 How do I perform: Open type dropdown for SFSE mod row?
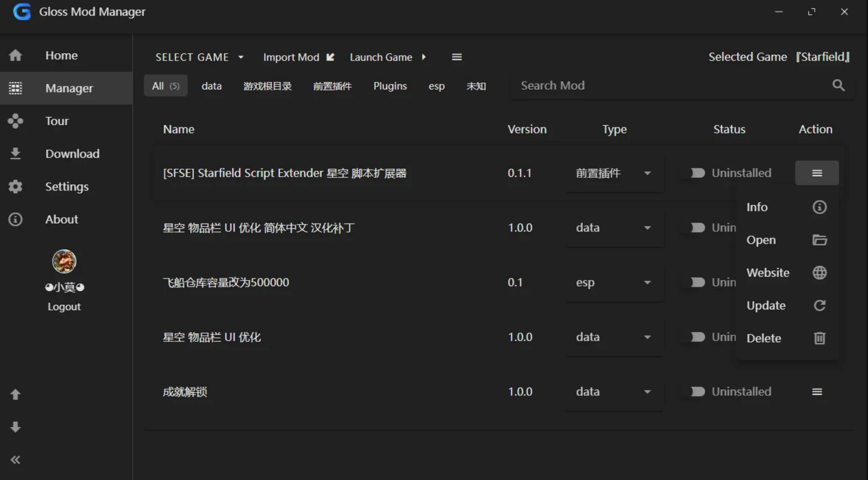tap(614, 173)
